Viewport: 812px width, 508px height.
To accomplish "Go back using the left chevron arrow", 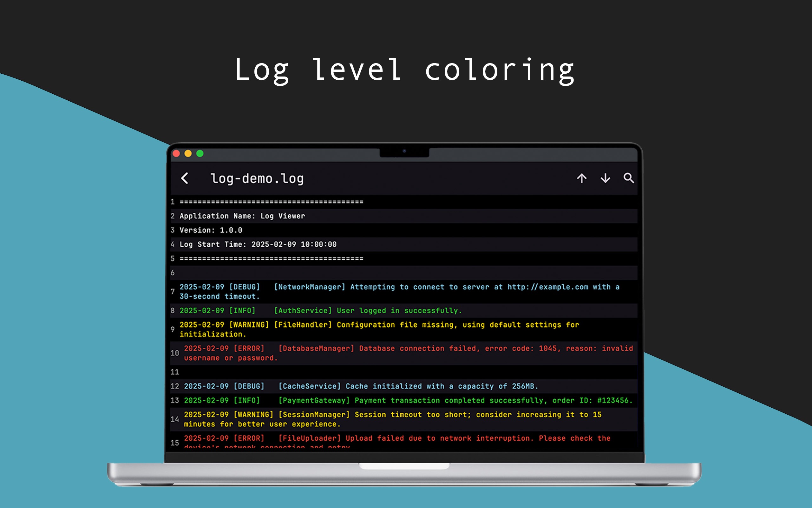I will tap(185, 178).
